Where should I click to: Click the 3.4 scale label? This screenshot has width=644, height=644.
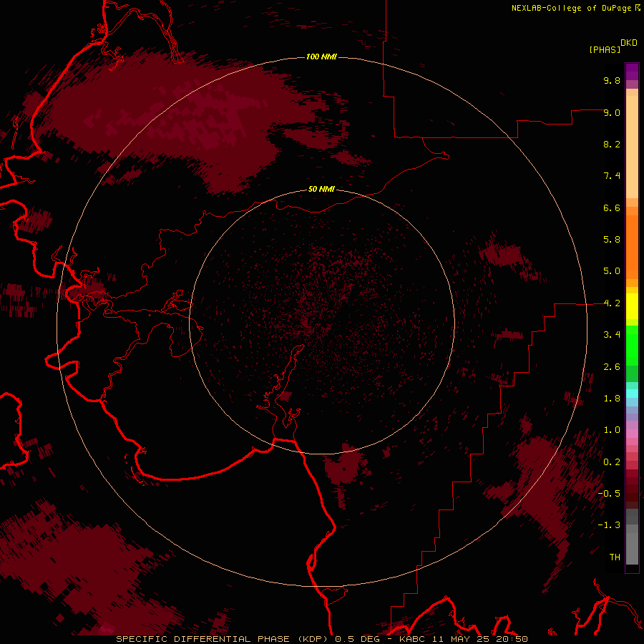tap(612, 335)
